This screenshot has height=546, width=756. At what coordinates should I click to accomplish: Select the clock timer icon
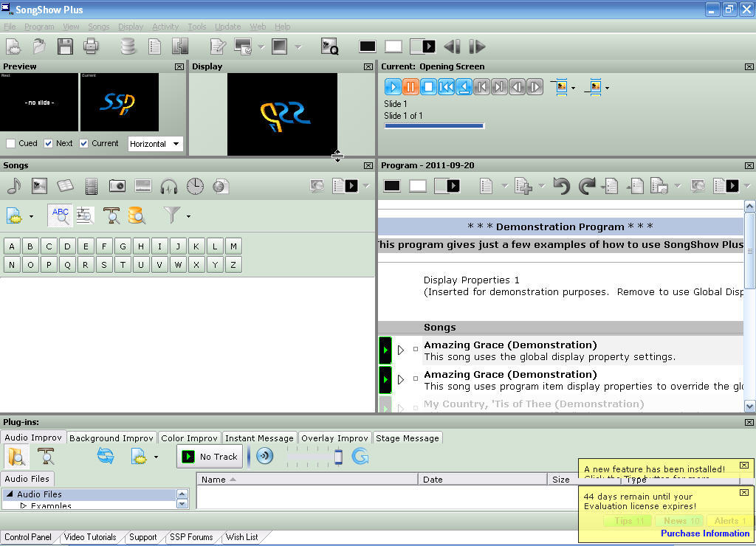tap(195, 186)
